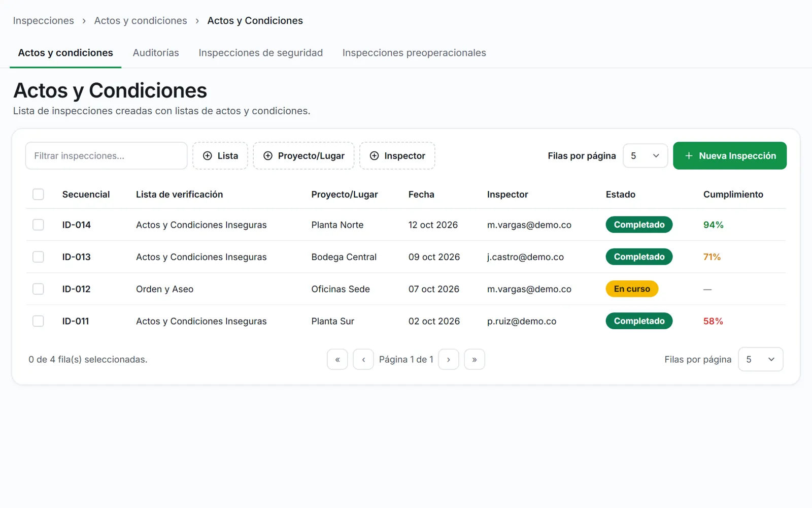Image resolution: width=812 pixels, height=508 pixels.
Task: Open inspection ID-013
Action: [76, 257]
